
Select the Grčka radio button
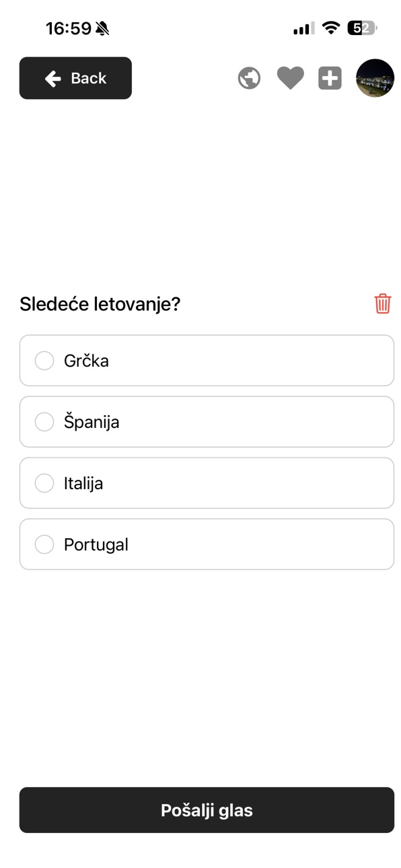[x=44, y=361]
